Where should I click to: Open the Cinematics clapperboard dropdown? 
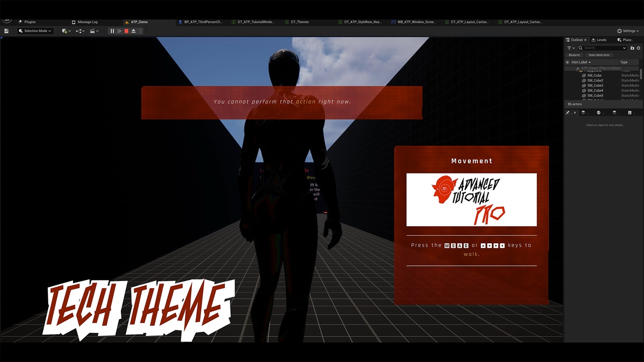point(94,31)
